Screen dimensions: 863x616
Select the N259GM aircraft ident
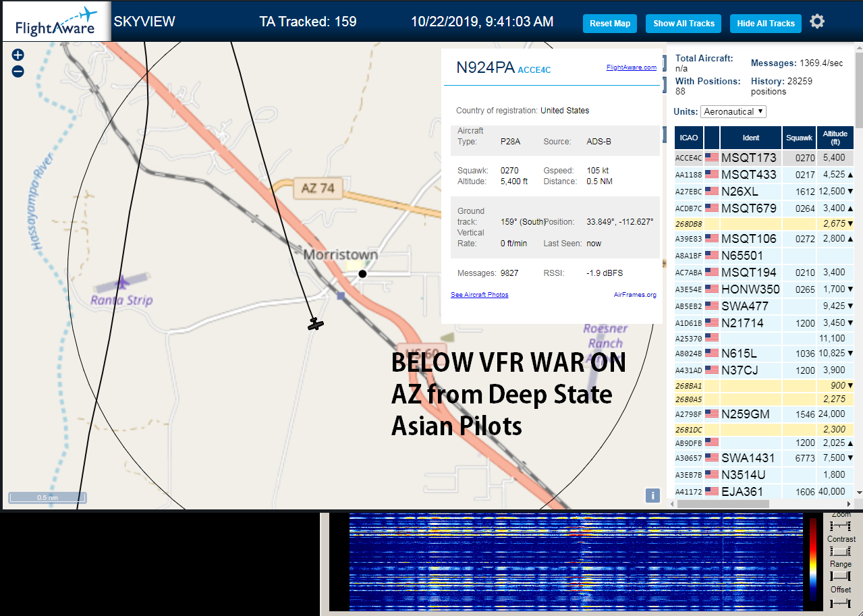[746, 414]
